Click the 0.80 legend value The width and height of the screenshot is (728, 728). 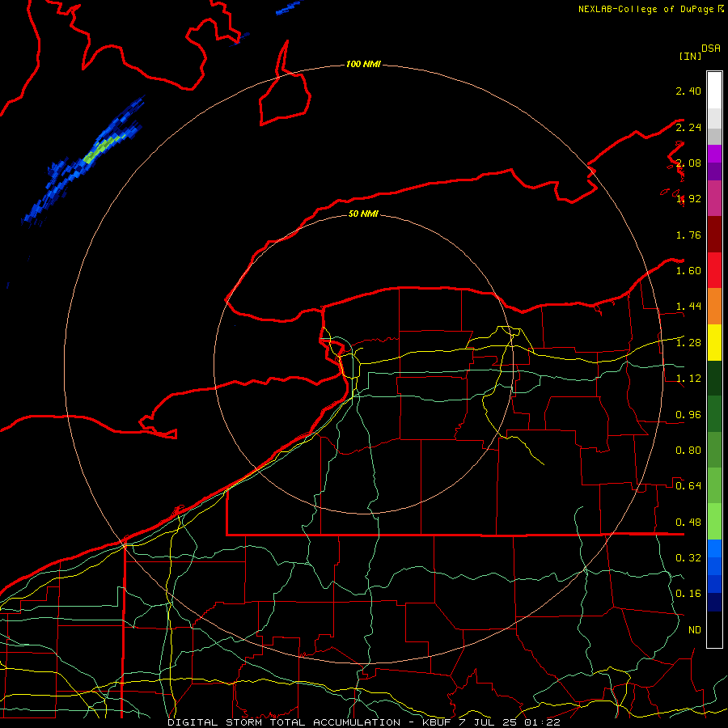(x=688, y=451)
